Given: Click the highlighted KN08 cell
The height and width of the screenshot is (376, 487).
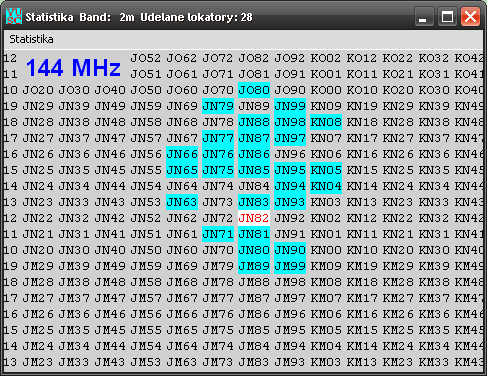Looking at the screenshot, I should pyautogui.click(x=326, y=122).
